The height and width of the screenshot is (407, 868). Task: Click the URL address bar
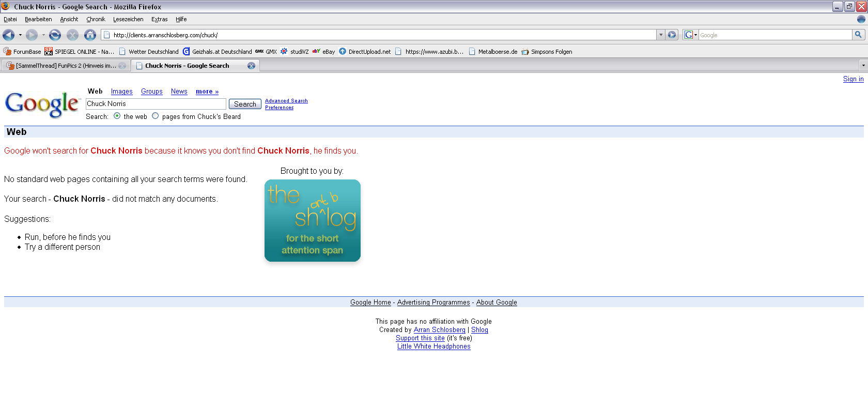(380, 35)
